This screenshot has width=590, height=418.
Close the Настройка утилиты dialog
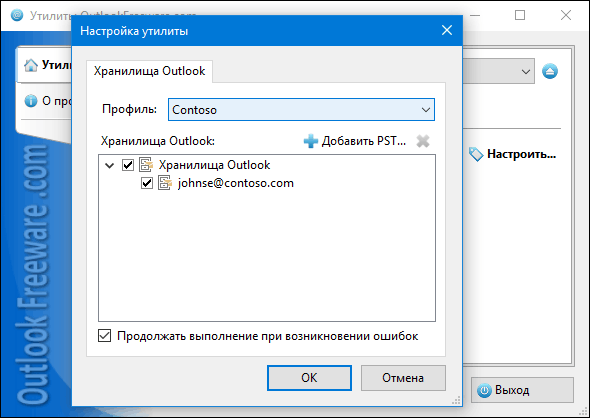tap(447, 30)
